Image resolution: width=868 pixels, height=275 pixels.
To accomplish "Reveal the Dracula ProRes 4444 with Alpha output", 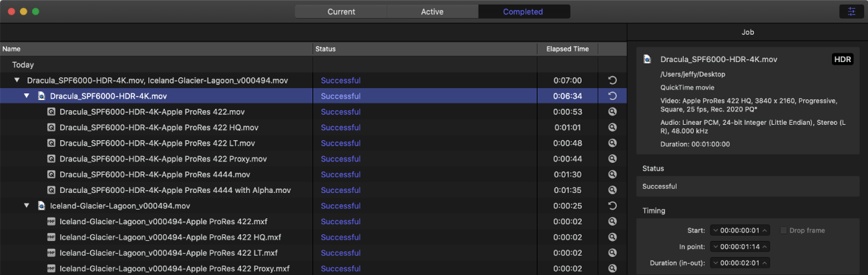I will pyautogui.click(x=612, y=190).
